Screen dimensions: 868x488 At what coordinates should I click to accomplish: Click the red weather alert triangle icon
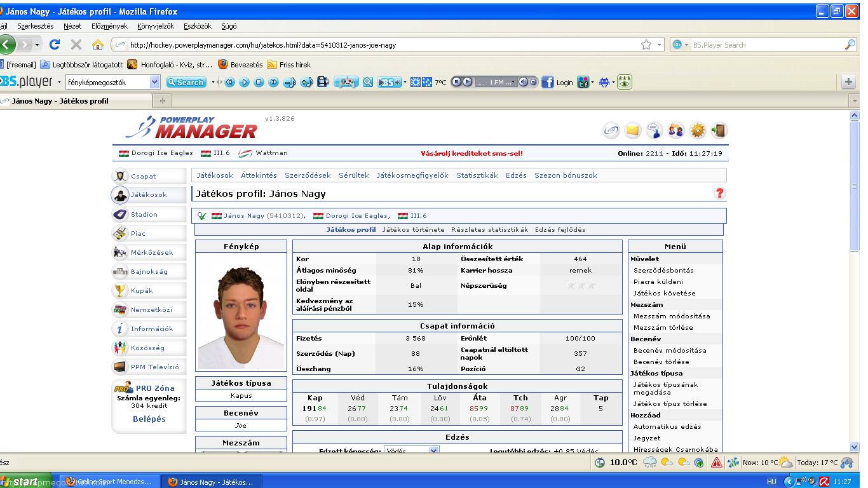click(x=716, y=463)
